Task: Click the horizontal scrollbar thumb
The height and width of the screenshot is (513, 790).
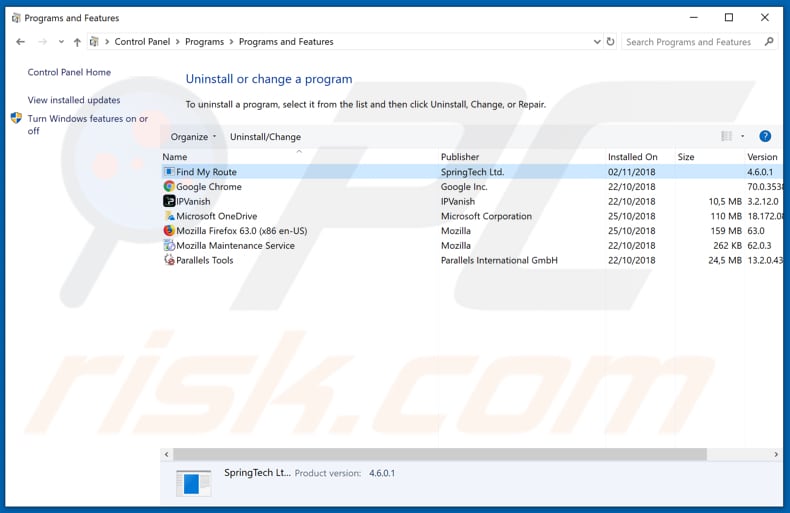Action: [440, 454]
